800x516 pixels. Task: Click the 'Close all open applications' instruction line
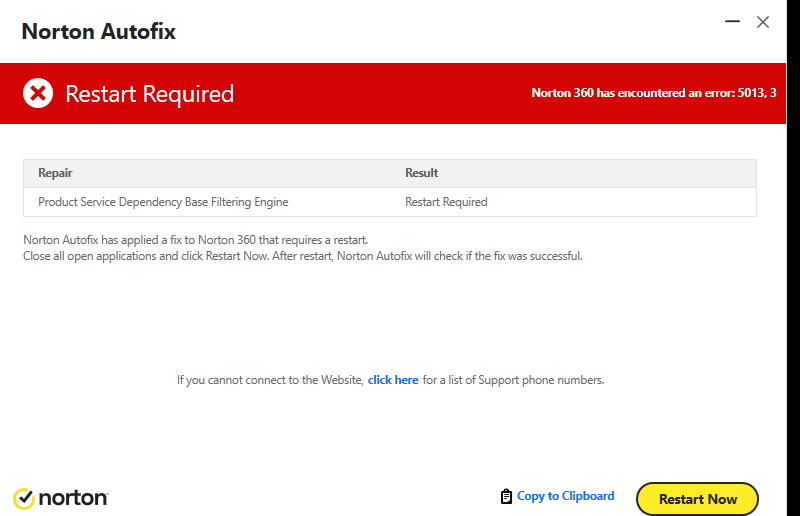[x=303, y=256]
